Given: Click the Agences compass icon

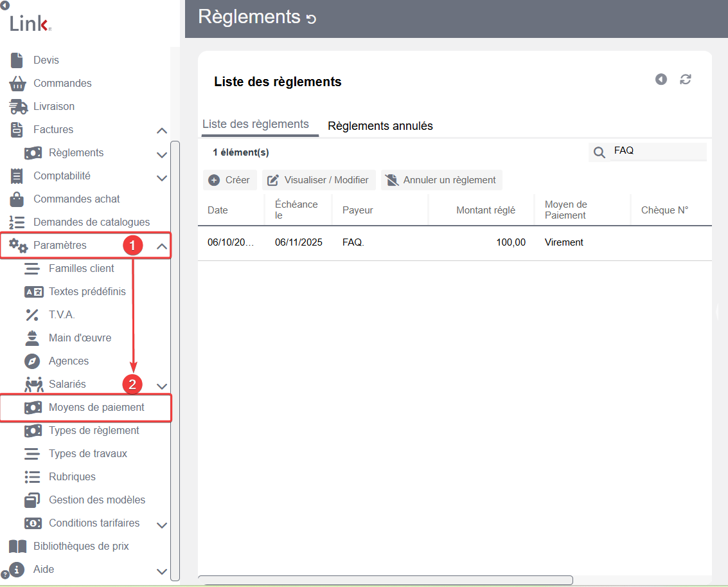Looking at the screenshot, I should click(32, 361).
